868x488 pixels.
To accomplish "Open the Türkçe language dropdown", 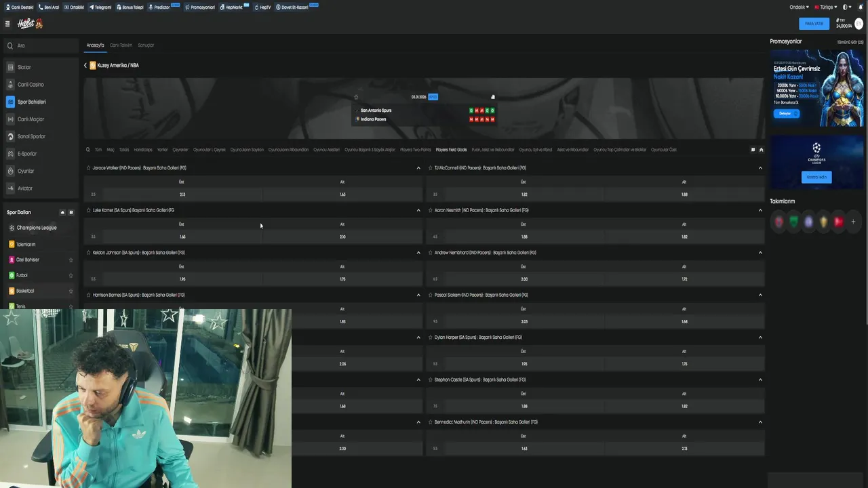I will (x=827, y=7).
